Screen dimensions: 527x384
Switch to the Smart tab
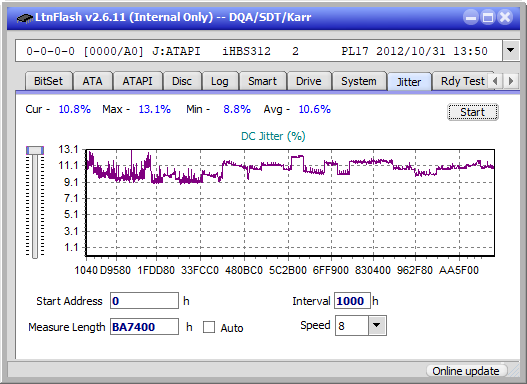click(262, 81)
